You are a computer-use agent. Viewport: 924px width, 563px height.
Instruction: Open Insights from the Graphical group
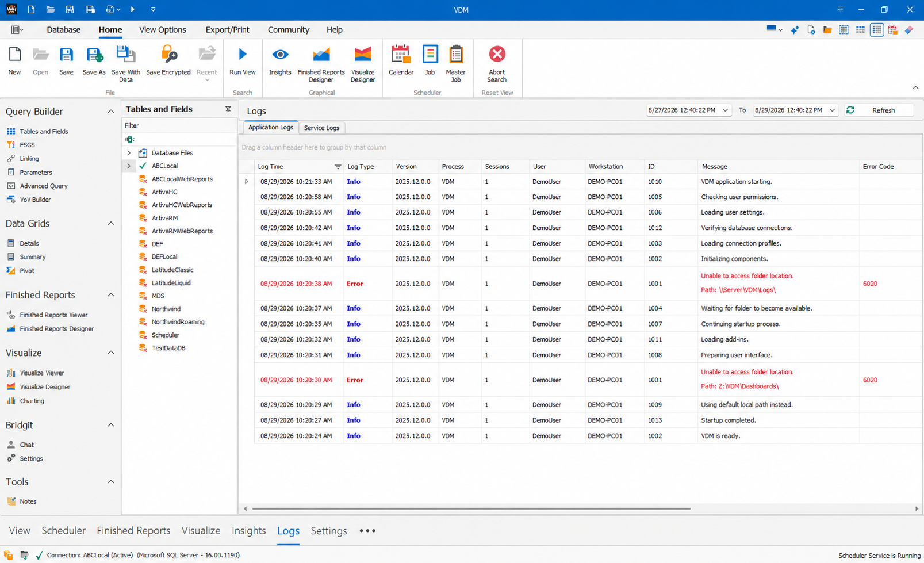click(280, 60)
